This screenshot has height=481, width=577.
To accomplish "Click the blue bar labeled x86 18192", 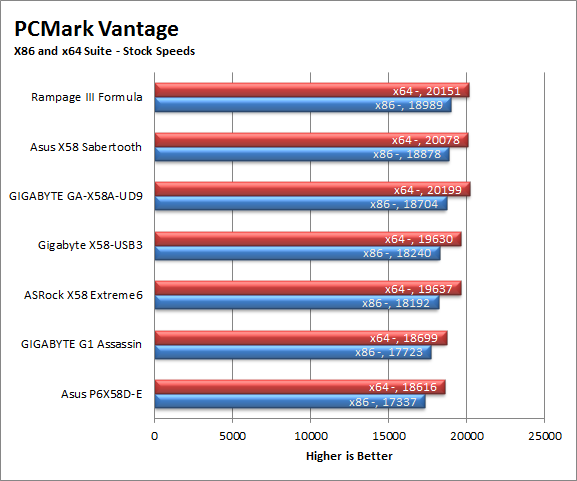I will 297,303.
